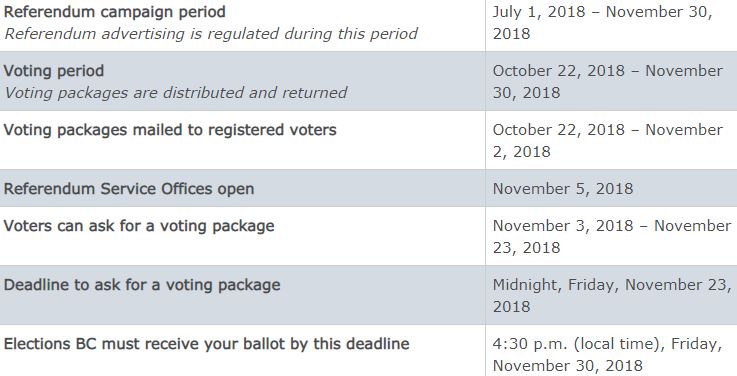Click the "2018" line below Midnight, Friday
The image size is (737, 376).
[x=511, y=307]
